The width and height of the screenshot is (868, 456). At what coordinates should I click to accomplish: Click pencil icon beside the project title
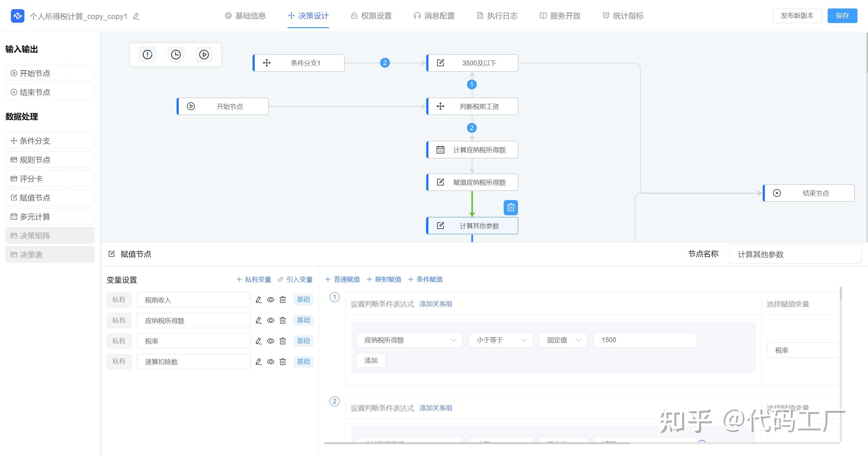(x=136, y=16)
